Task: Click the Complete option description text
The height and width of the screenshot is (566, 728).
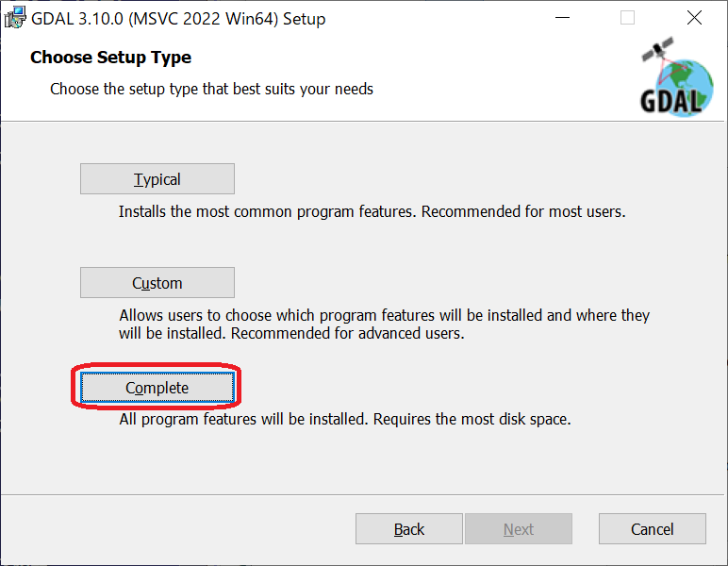Action: pos(344,419)
